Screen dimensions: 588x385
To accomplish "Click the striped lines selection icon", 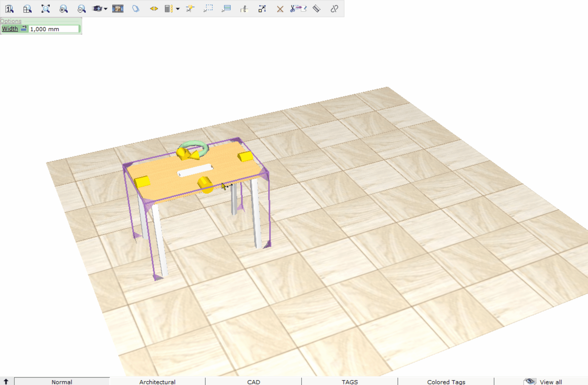I will (226, 9).
